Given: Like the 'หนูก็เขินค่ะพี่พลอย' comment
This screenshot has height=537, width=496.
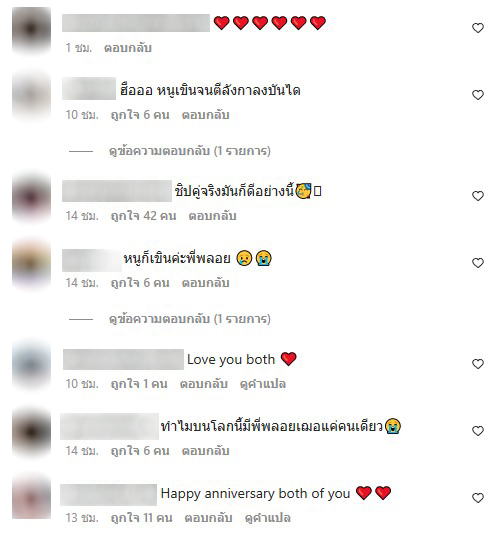Looking at the screenshot, I should pos(478,263).
